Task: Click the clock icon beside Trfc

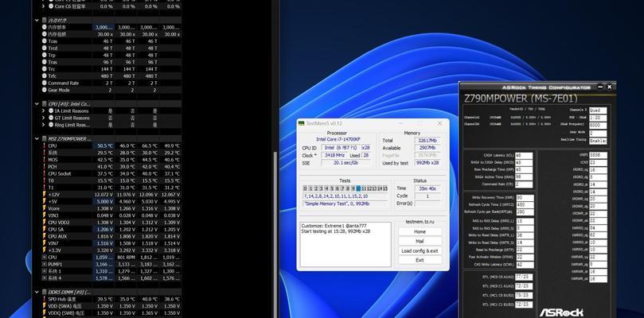Action: click(45, 76)
